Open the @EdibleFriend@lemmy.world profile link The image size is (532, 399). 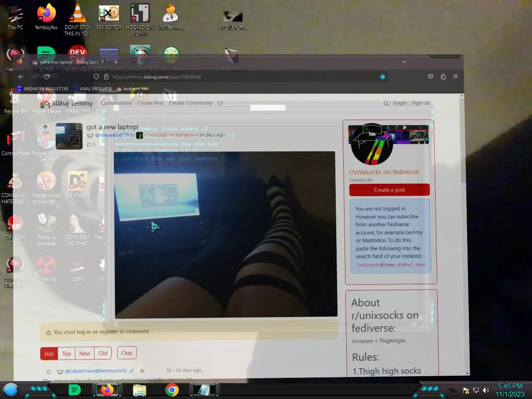[96, 371]
